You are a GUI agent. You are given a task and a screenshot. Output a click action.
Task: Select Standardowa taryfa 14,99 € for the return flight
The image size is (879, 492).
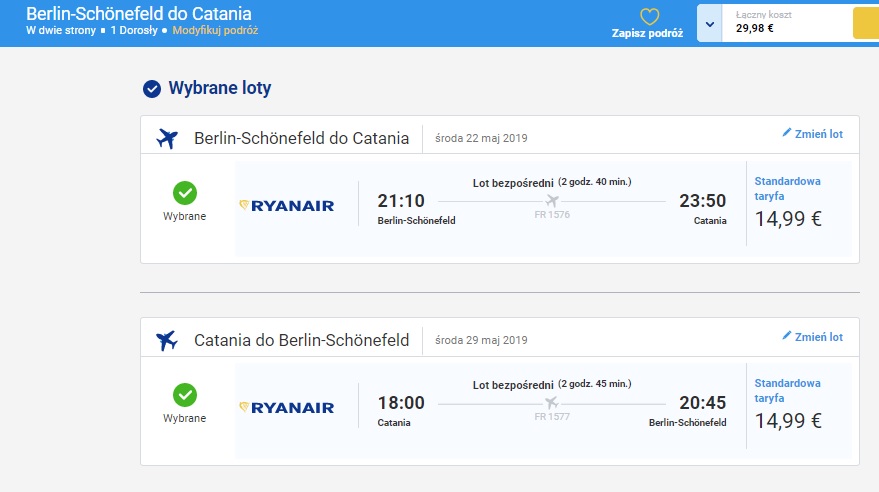(x=799, y=406)
